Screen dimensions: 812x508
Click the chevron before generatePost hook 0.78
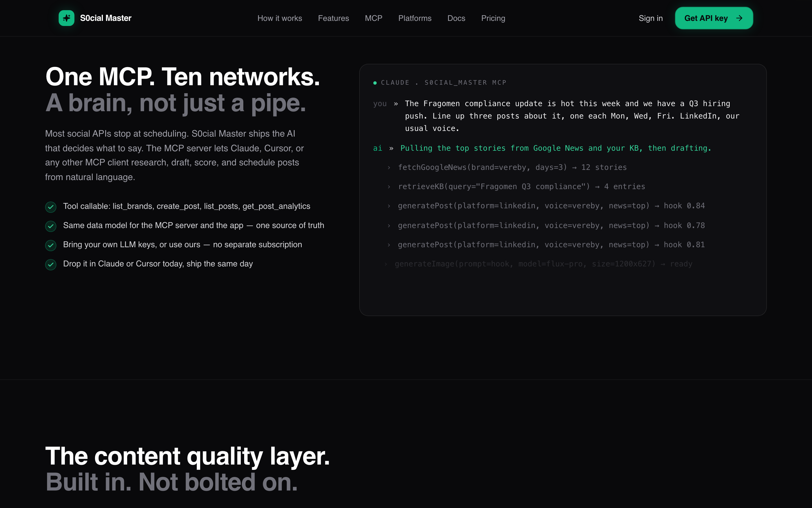(389, 226)
